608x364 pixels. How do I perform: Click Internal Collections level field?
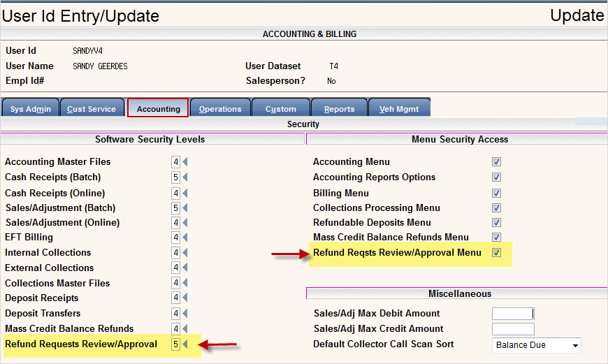(175, 253)
